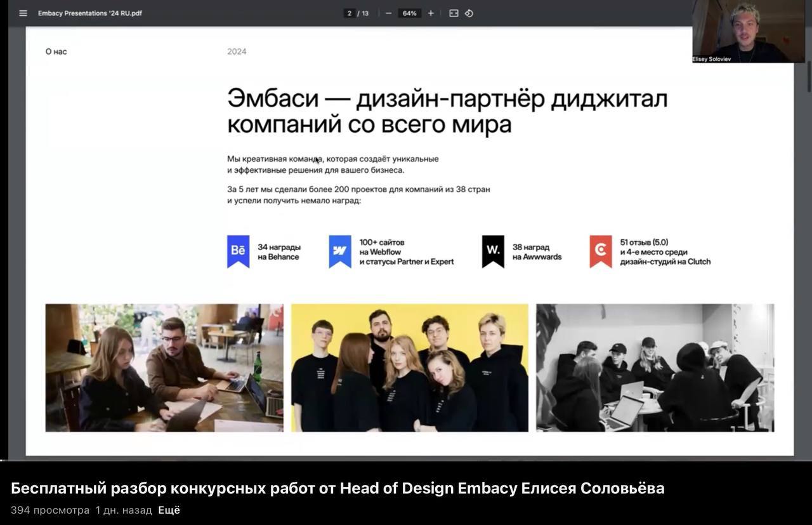Click the black-and-white team meeting photo
The image size is (812, 525).
click(x=655, y=368)
